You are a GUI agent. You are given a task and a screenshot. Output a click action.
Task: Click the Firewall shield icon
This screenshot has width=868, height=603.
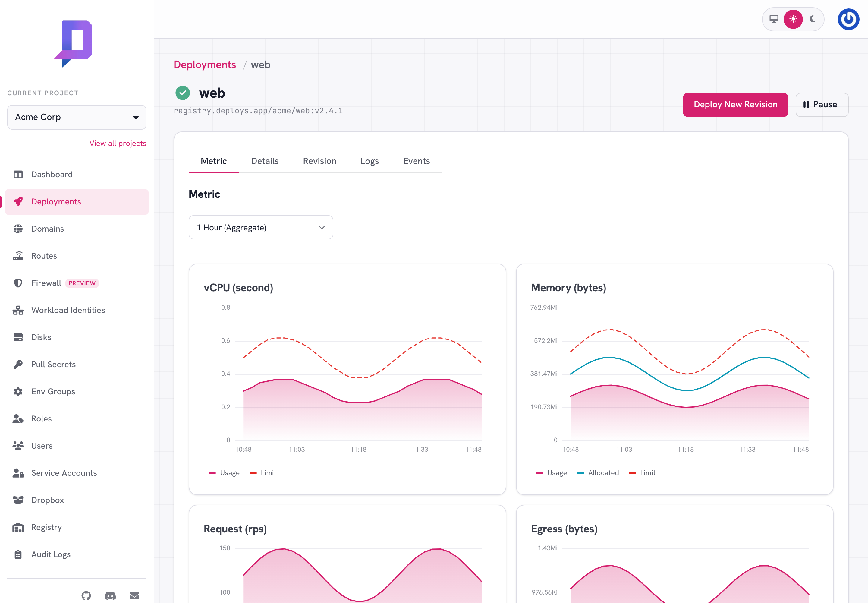[x=18, y=283]
